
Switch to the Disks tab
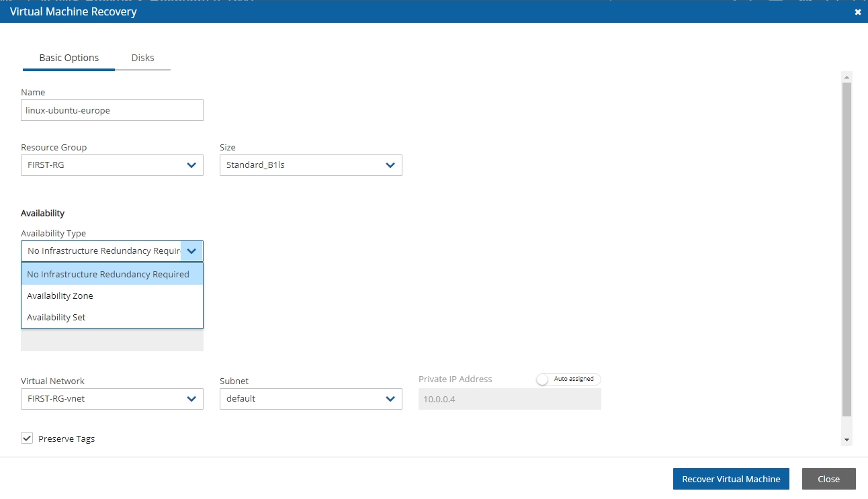pos(142,58)
